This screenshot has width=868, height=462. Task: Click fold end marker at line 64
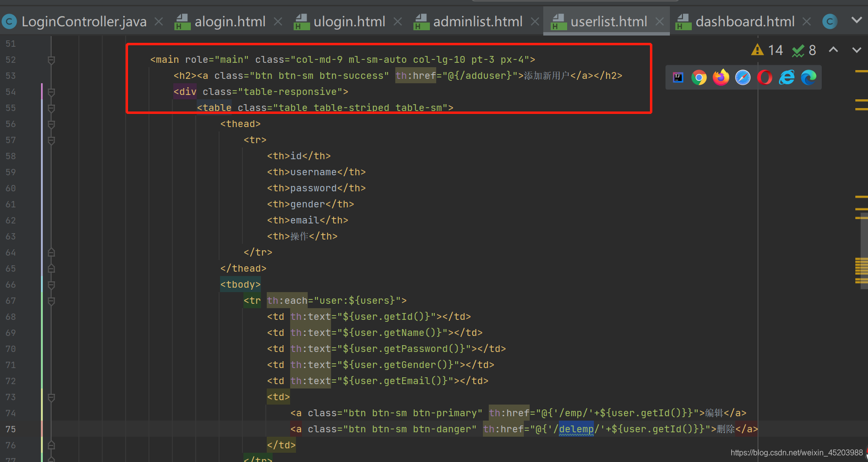tap(51, 252)
